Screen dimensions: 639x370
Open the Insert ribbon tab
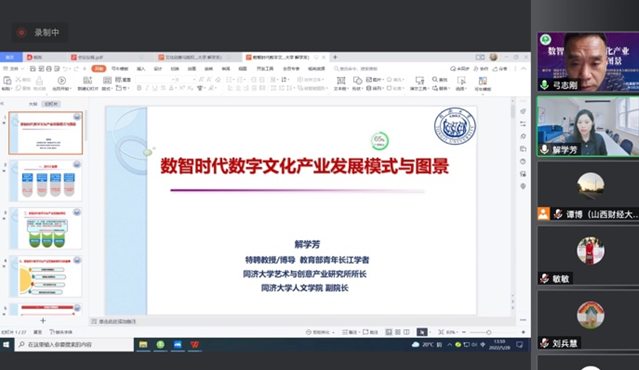coord(141,68)
